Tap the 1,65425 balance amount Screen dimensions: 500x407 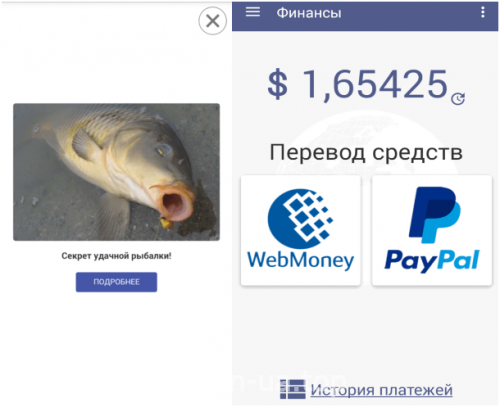tap(375, 85)
